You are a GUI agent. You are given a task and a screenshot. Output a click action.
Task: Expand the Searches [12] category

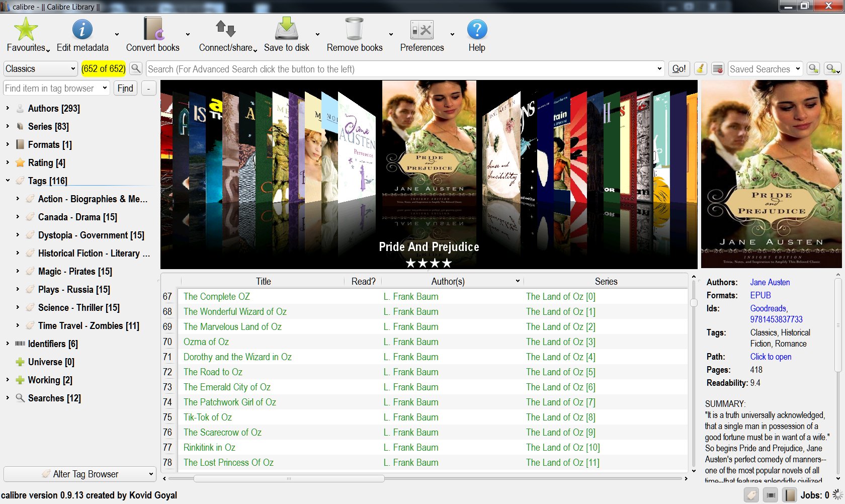pyautogui.click(x=8, y=398)
